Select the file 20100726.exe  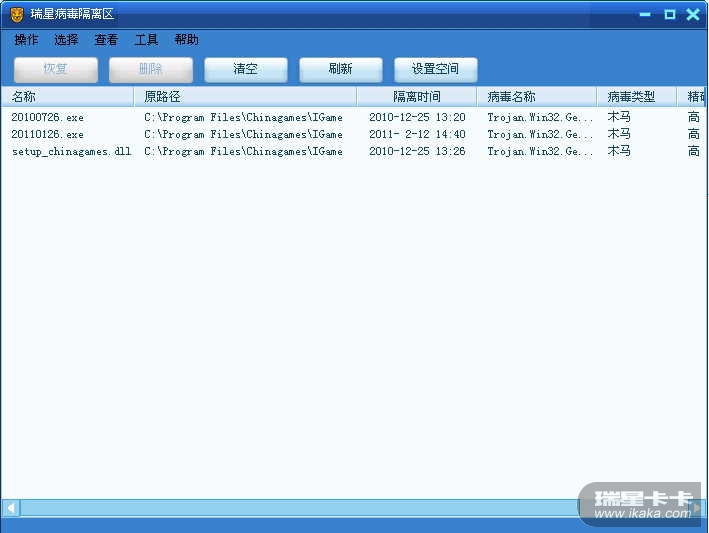click(47, 118)
